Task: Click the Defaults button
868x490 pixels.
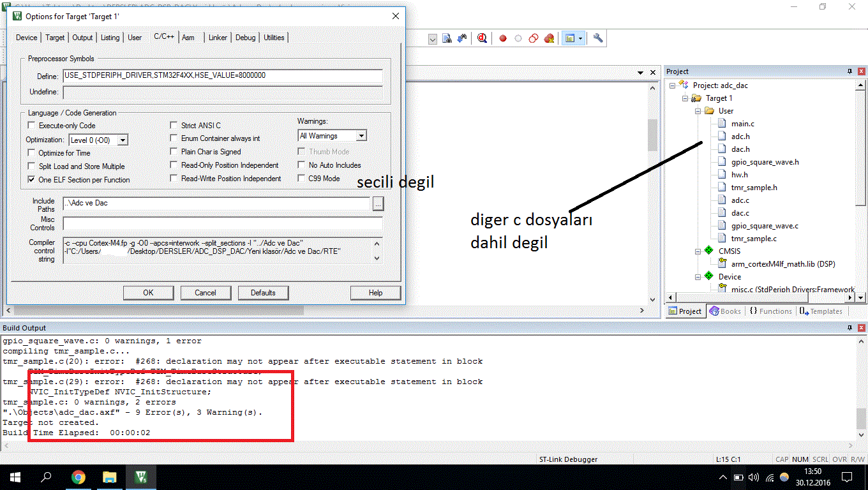Action: click(x=263, y=293)
